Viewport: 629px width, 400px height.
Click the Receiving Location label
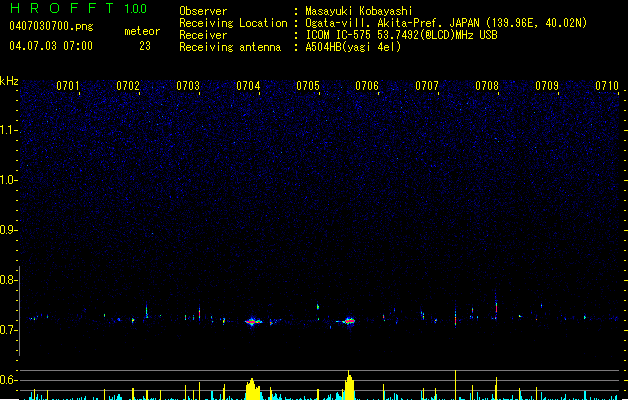click(233, 23)
